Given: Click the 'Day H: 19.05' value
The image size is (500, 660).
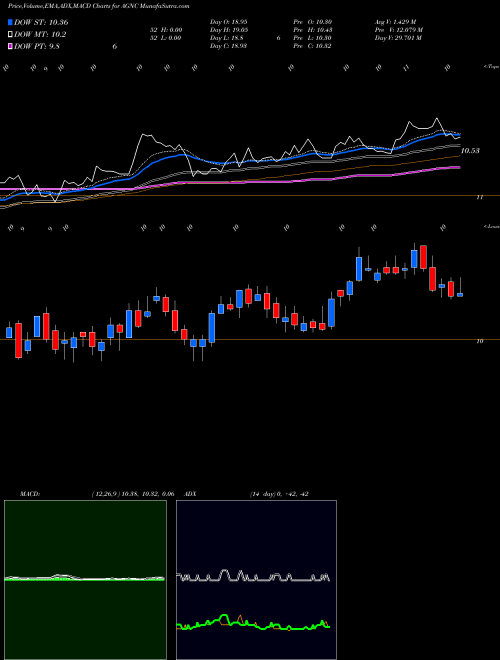Looking at the screenshot, I should click(229, 30).
